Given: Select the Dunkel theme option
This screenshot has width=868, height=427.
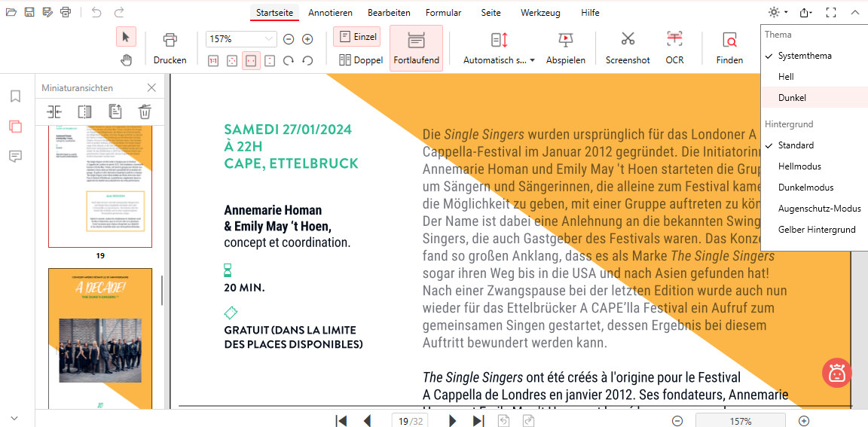Looking at the screenshot, I should pos(815,97).
